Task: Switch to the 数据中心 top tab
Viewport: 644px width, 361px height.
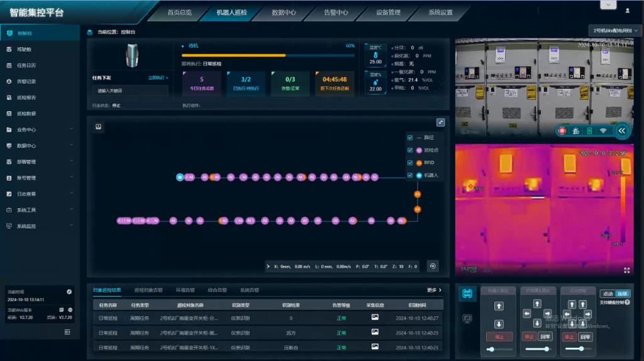Action: point(284,12)
